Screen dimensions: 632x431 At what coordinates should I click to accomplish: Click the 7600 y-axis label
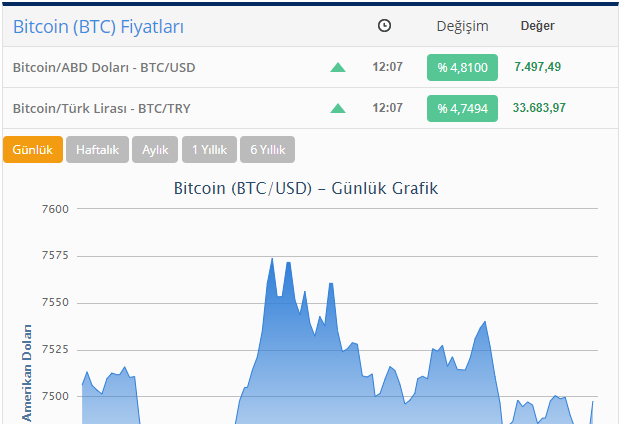pos(55,209)
